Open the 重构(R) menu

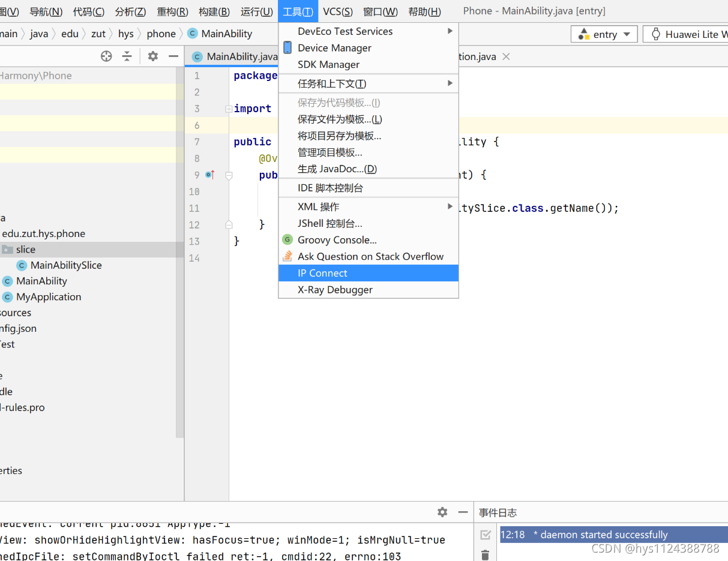coord(172,11)
